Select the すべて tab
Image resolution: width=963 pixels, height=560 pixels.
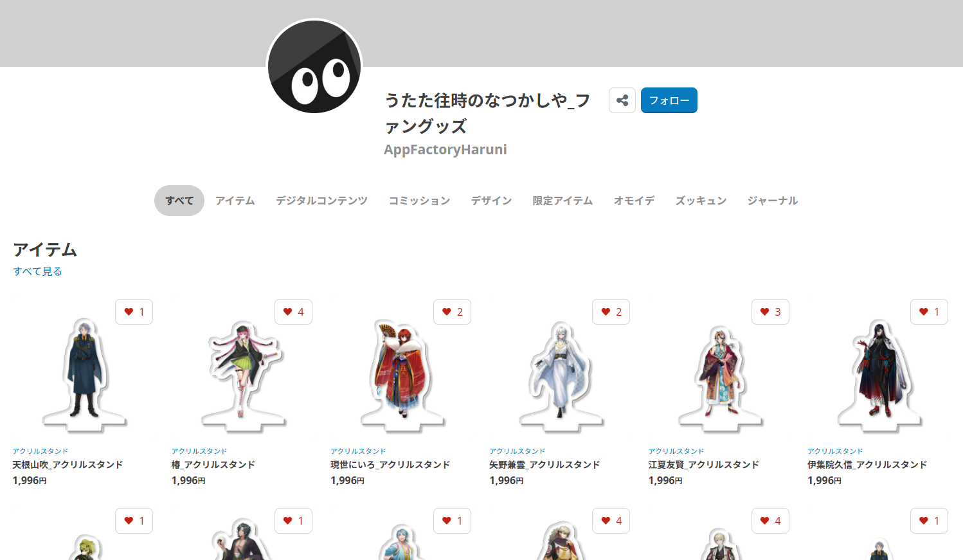(x=179, y=201)
